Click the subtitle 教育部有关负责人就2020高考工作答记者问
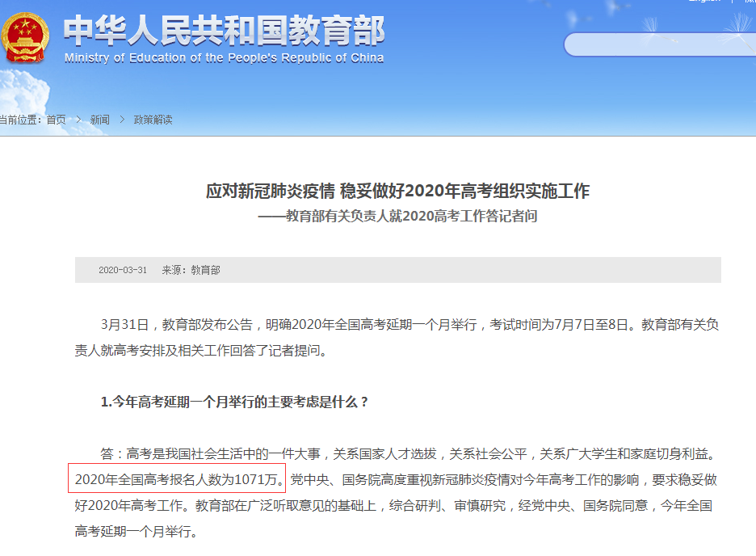The width and height of the screenshot is (756, 556). (x=397, y=216)
